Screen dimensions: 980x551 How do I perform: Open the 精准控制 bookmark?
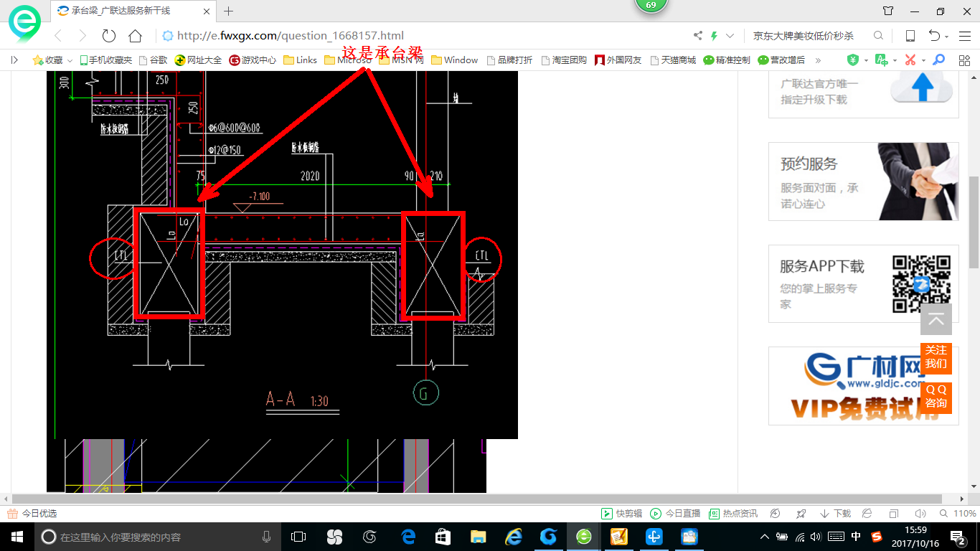coord(727,60)
